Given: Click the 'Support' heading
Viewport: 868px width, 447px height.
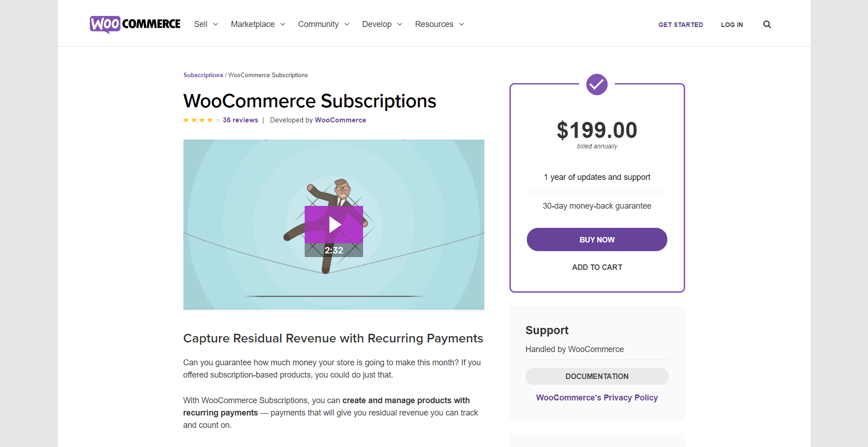Looking at the screenshot, I should pos(547,330).
